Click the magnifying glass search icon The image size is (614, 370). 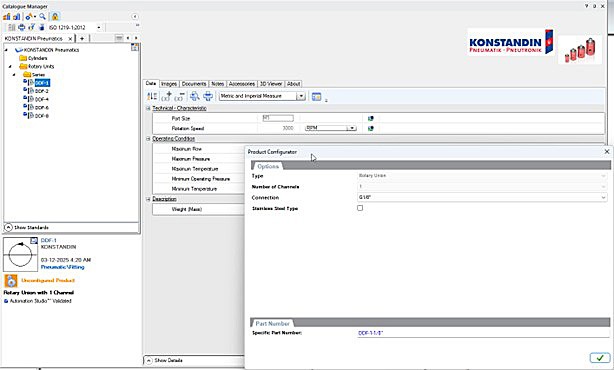(x=42, y=16)
